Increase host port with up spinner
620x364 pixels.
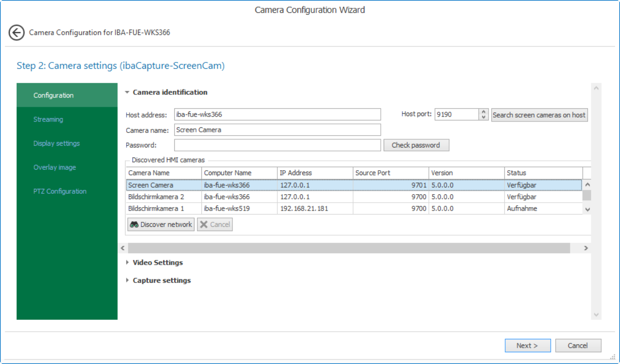(484, 112)
